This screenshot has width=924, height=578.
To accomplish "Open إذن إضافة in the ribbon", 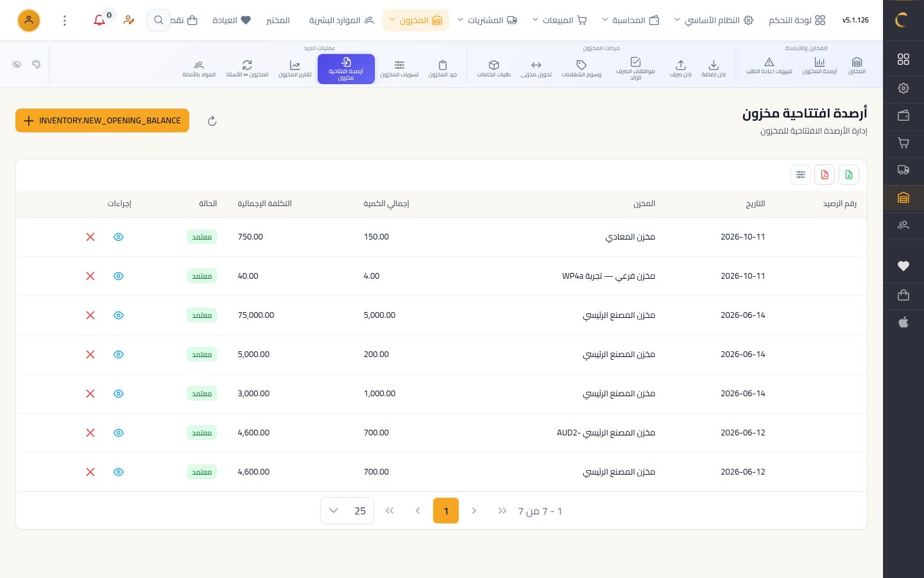I will (x=714, y=68).
